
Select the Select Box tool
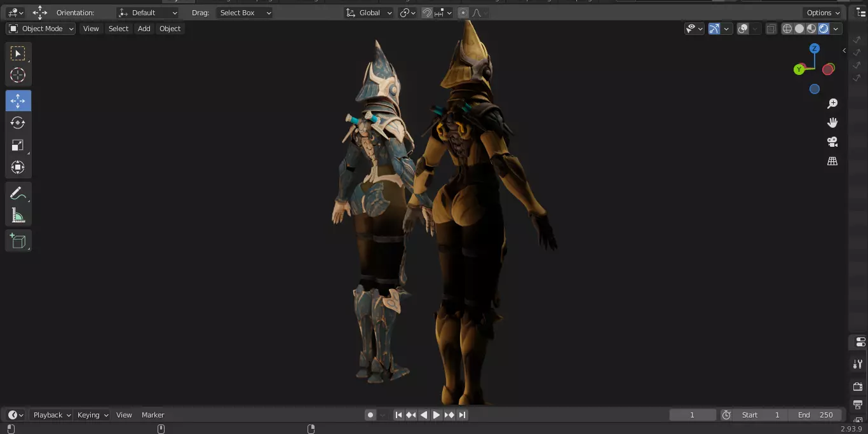pyautogui.click(x=18, y=53)
